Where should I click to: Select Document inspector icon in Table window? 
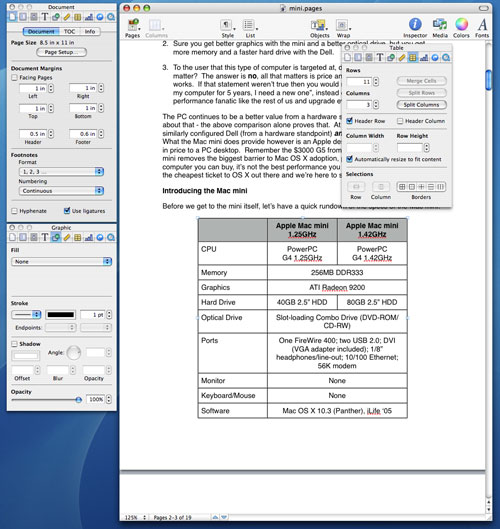pos(348,57)
